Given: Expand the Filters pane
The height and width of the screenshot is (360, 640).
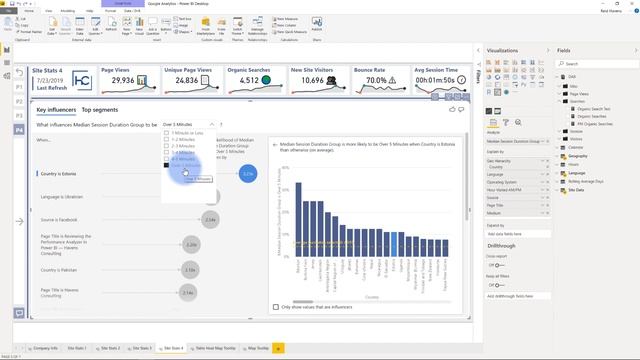Looking at the screenshot, I should point(478,50).
